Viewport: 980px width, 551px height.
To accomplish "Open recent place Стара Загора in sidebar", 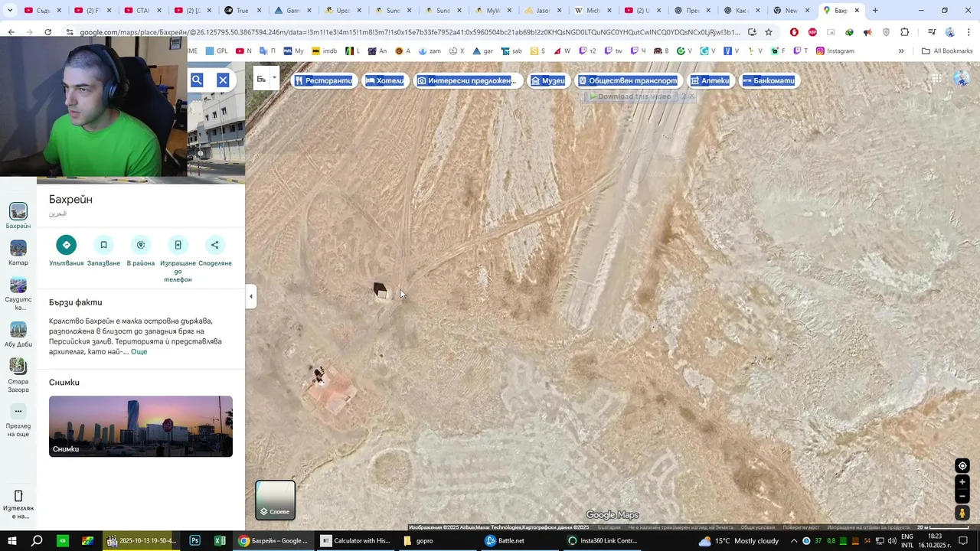I will (18, 375).
